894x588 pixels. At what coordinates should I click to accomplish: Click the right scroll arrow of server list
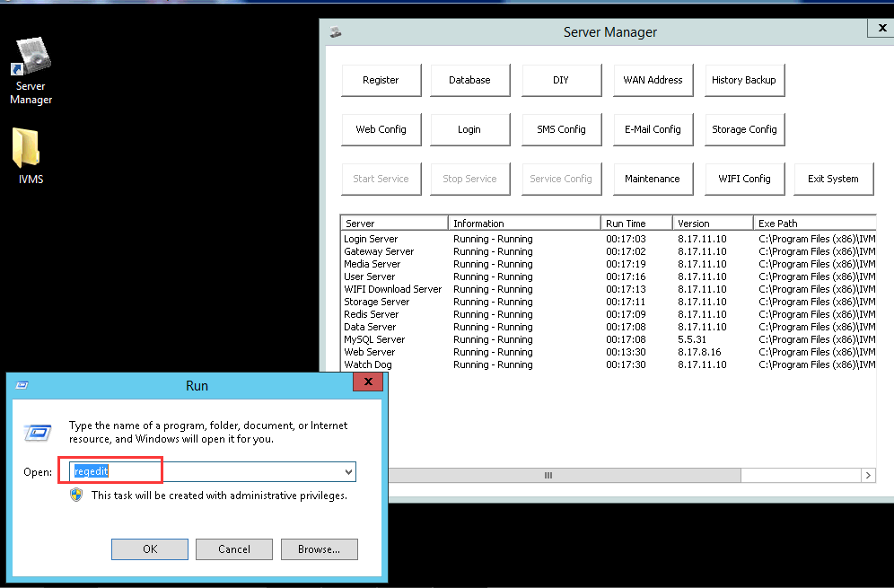point(868,475)
